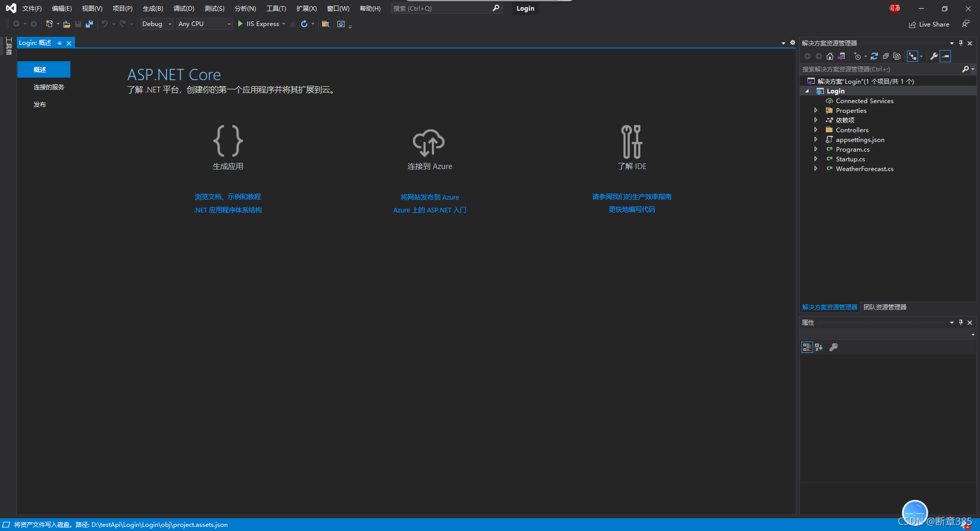Open the 调试(D) menu

coord(184,9)
